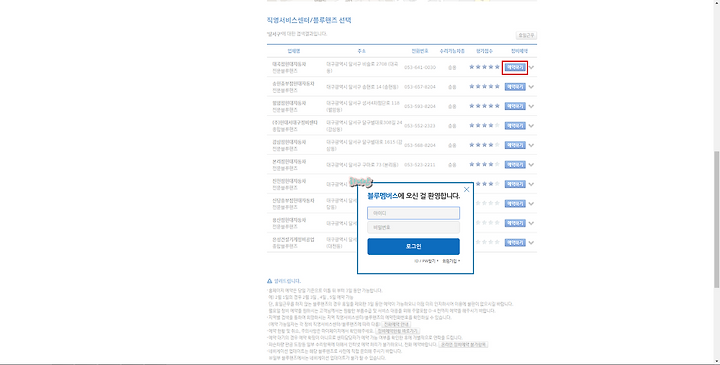Click 예약하기 for the 용산점 row
Image resolution: width=720 pixels, height=365 pixels.
pyautogui.click(x=515, y=223)
